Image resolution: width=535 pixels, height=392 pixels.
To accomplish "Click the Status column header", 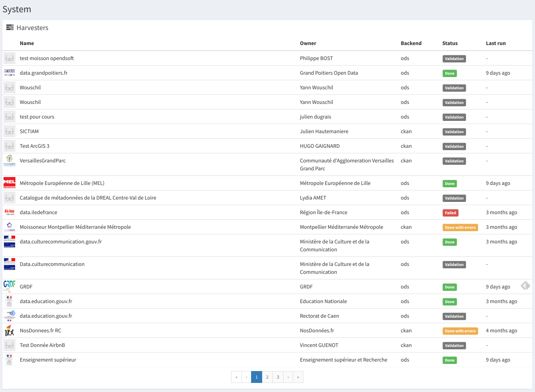I will [450, 43].
